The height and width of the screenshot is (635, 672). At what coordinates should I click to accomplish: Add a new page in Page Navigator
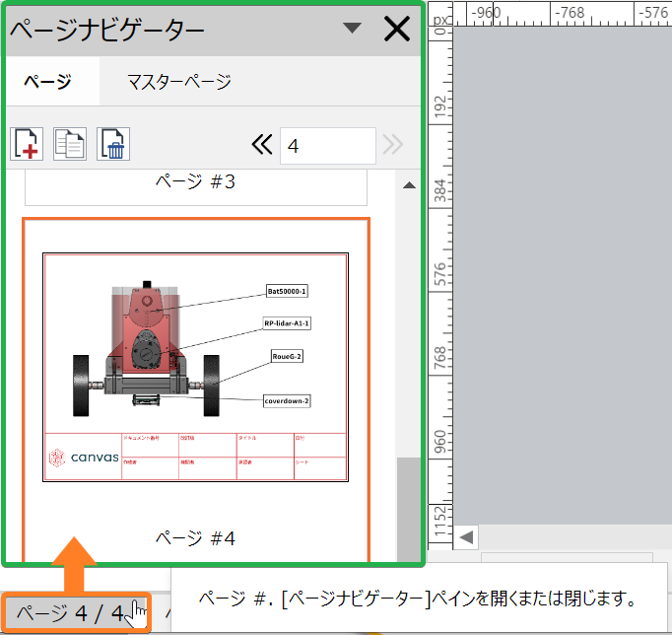click(x=27, y=144)
